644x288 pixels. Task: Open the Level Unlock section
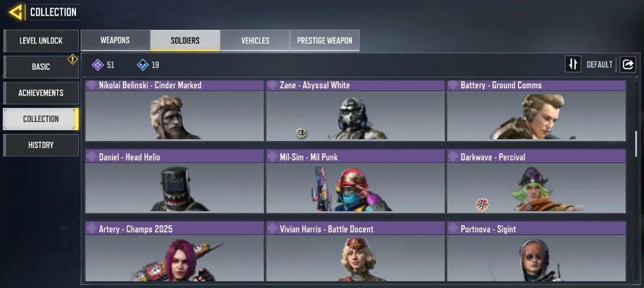(x=41, y=41)
